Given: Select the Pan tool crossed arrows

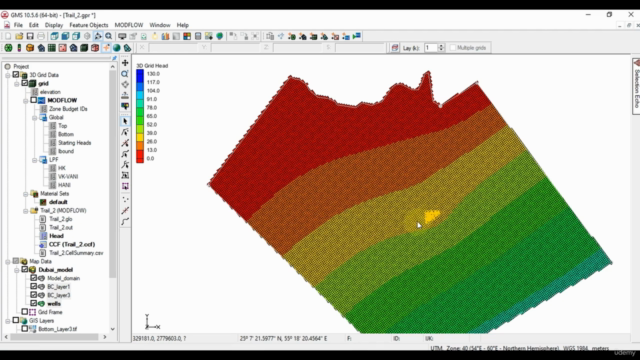Looking at the screenshot, I should click(x=125, y=62).
